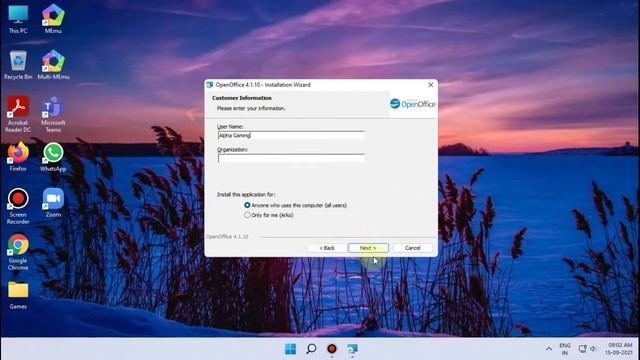Show hidden system tray icons
Image resolution: width=640 pixels, height=360 pixels.
coord(549,349)
